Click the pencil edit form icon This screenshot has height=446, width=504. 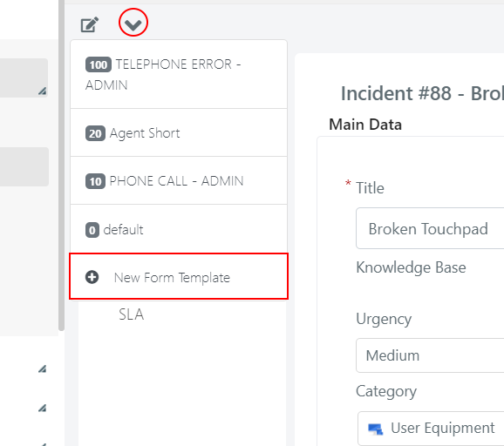(89, 24)
